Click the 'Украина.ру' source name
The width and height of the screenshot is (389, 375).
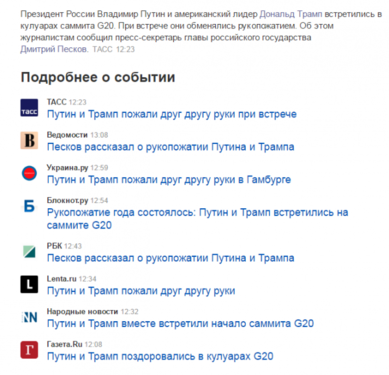click(67, 167)
